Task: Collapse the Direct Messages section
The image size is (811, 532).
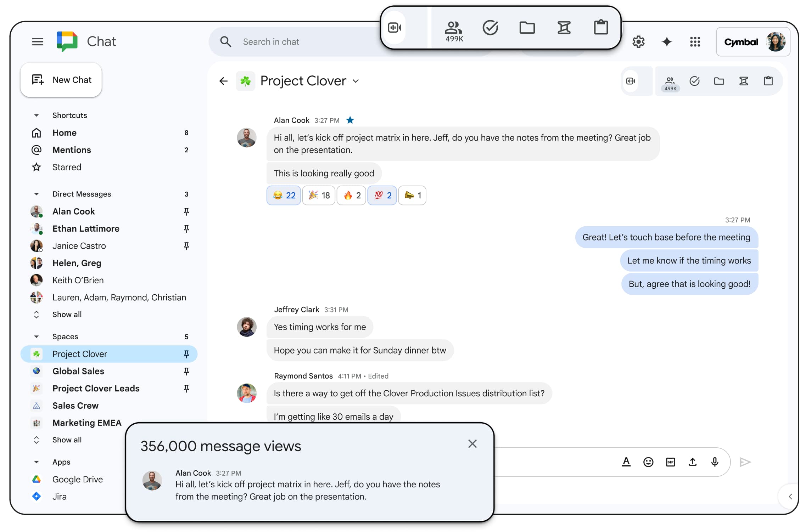Action: 36,194
